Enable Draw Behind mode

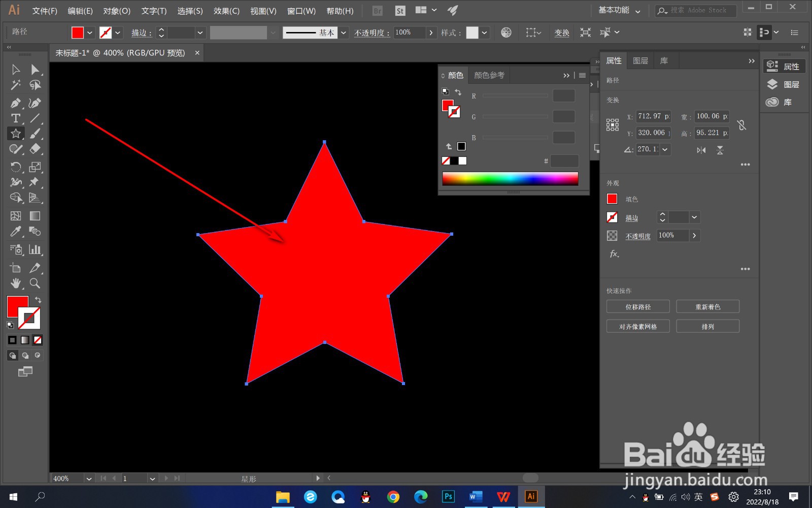point(25,356)
